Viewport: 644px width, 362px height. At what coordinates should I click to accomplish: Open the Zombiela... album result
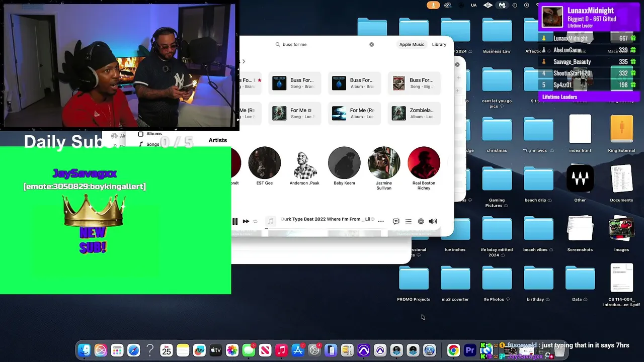click(415, 113)
